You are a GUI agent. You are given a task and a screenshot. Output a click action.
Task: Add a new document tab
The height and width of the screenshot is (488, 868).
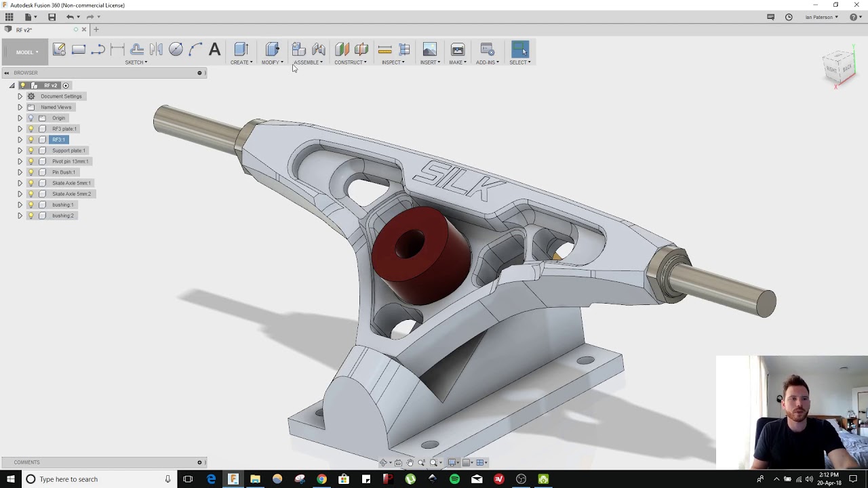tap(96, 30)
